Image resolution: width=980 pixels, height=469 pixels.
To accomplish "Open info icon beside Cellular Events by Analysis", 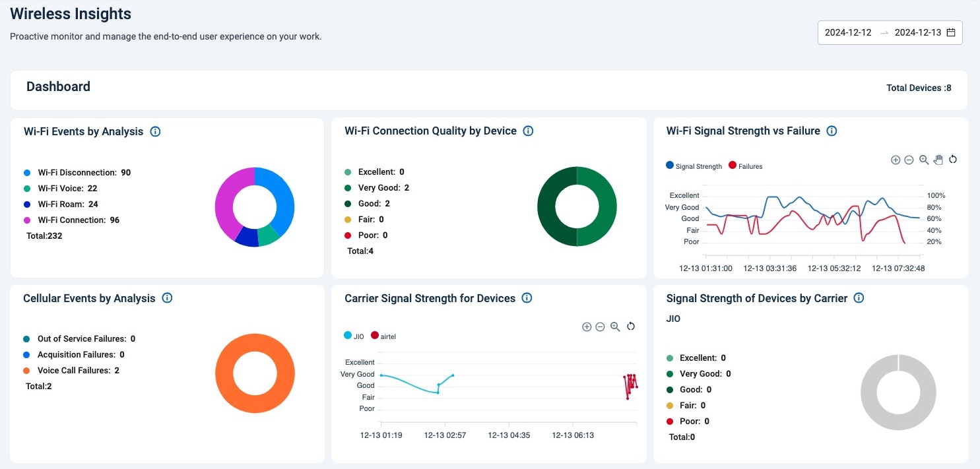I will click(167, 298).
